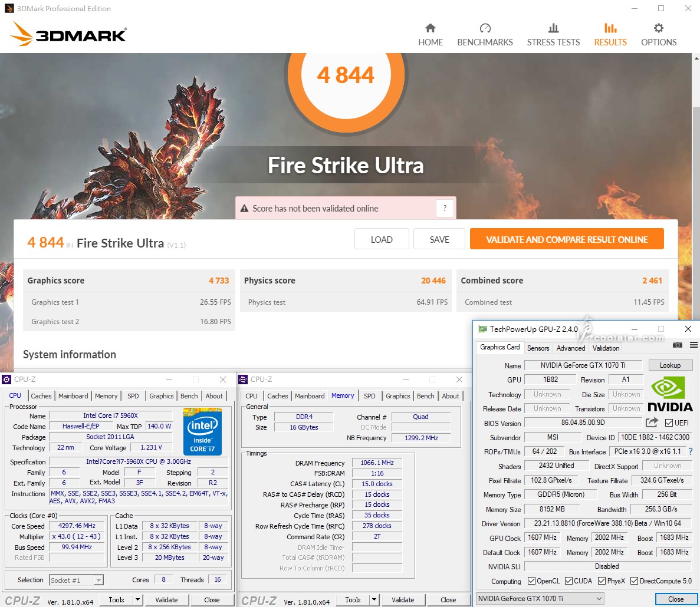Click VALIDATE AND COMPARE RESULT ONLINE
Screen dimensions: 700x607
[x=567, y=239]
